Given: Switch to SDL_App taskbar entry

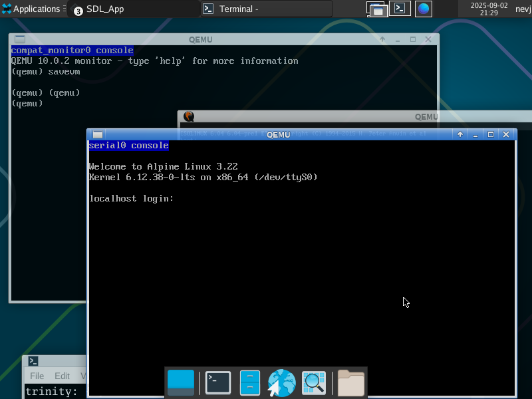Looking at the screenshot, I should 134,9.
